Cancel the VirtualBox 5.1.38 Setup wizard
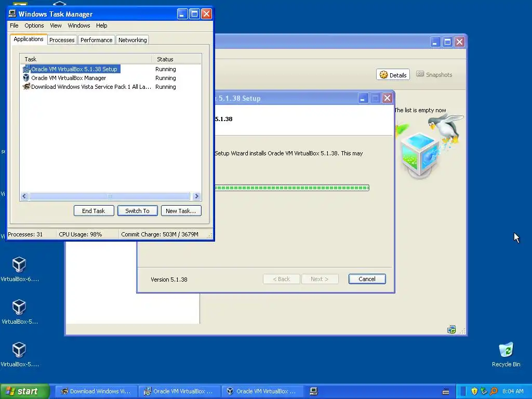The image size is (532, 399). click(367, 279)
